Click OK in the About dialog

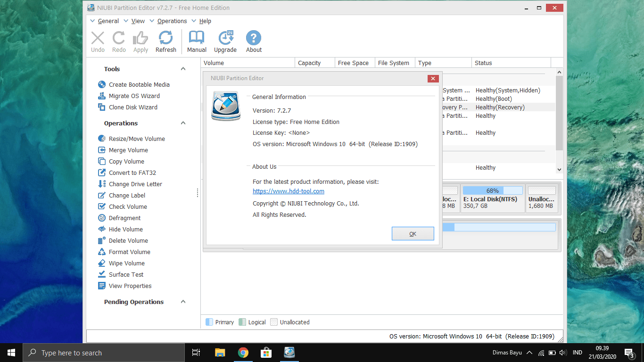(413, 234)
